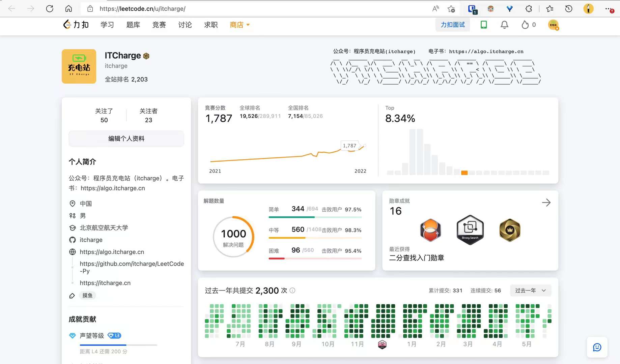Expand the 商店 dropdown menu
Viewport: 620px width, 364px height.
(239, 25)
